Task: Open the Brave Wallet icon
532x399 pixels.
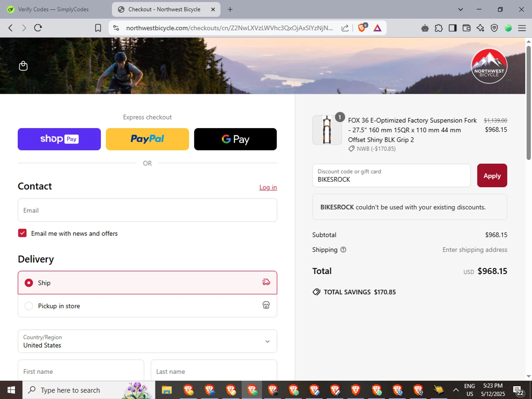Action: pos(466,28)
